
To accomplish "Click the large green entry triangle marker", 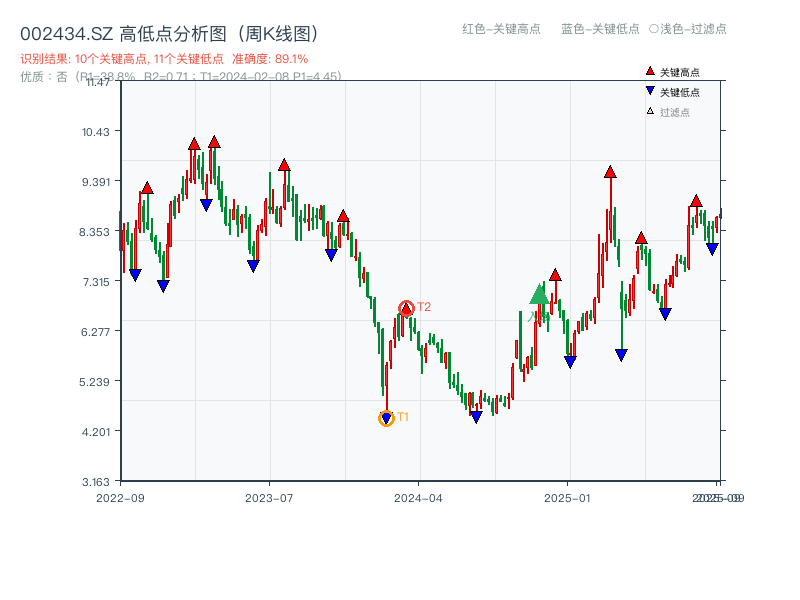I will click(x=539, y=294).
